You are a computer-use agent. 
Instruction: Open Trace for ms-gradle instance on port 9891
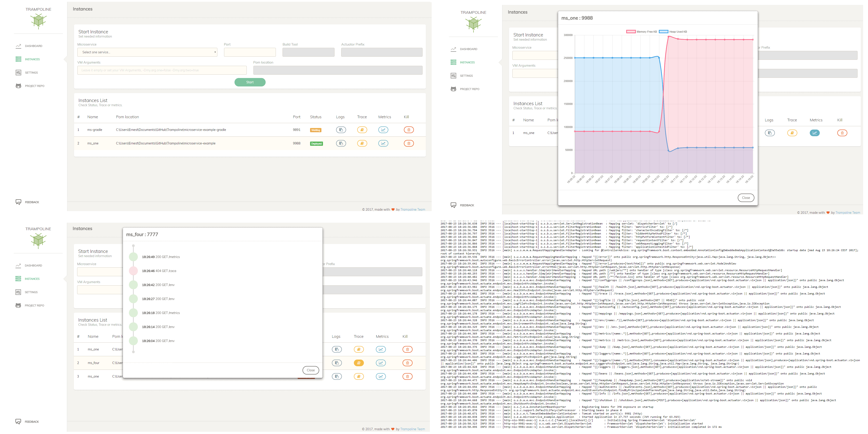click(362, 130)
